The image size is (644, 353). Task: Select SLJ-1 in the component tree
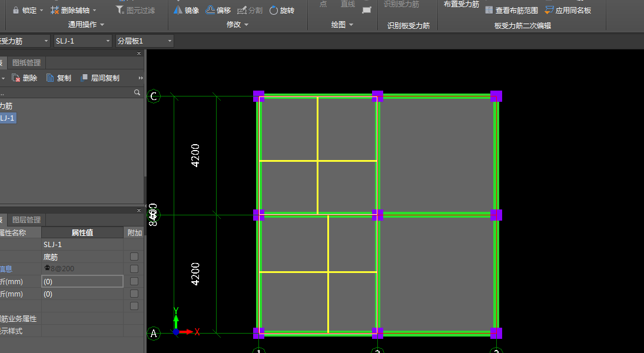pyautogui.click(x=8, y=118)
